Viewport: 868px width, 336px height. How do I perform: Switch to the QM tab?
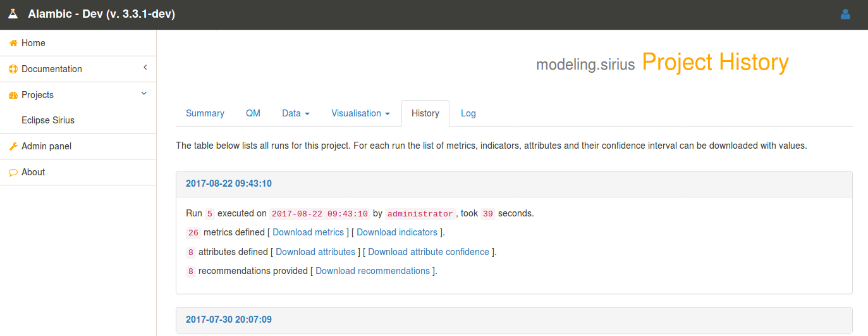pyautogui.click(x=253, y=113)
